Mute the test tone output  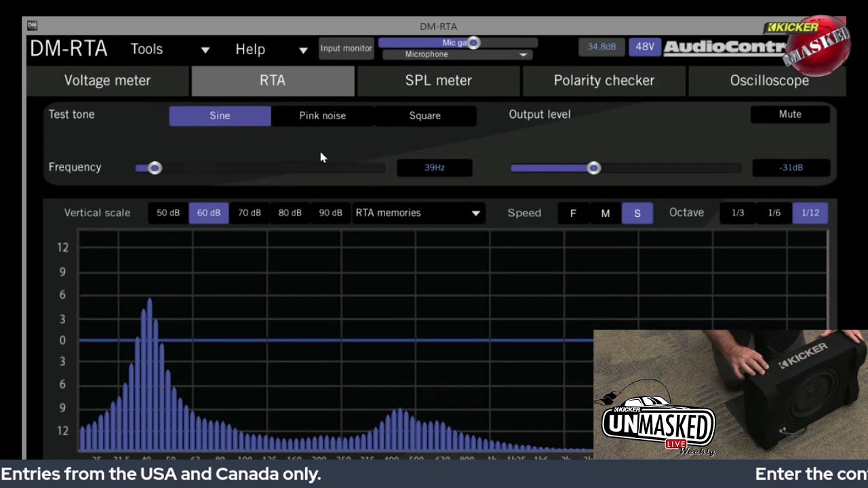click(x=790, y=115)
